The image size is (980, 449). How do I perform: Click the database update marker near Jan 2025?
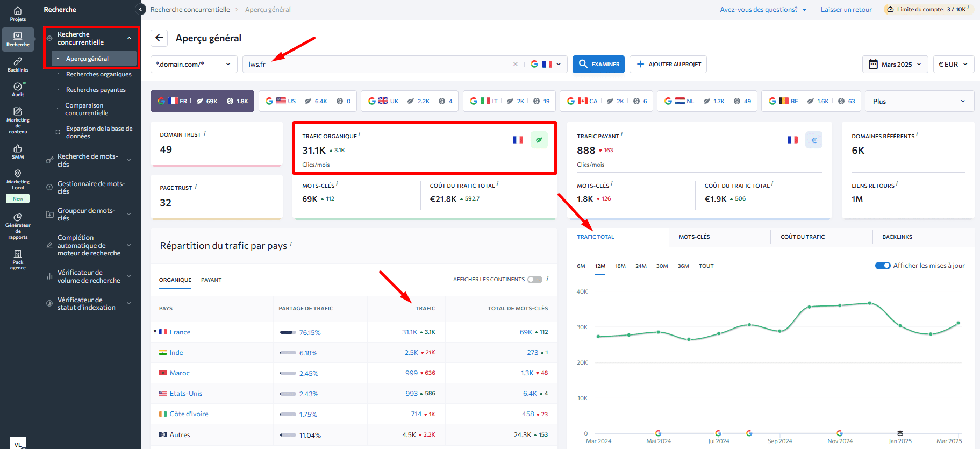point(900,433)
